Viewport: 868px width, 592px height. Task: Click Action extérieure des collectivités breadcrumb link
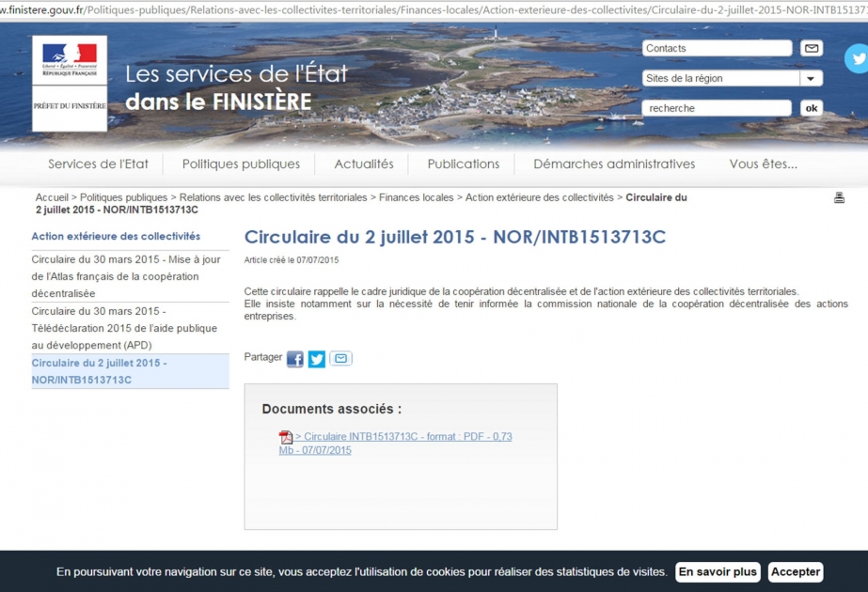click(x=539, y=197)
